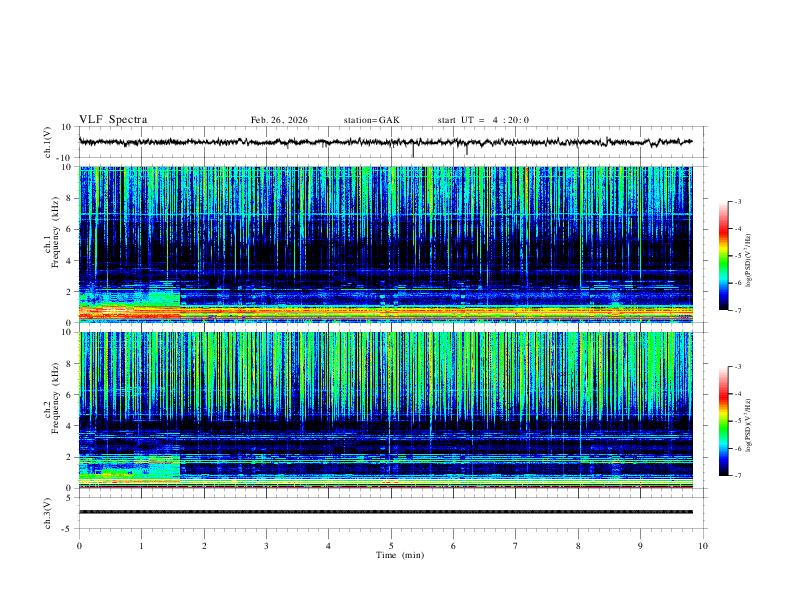Image resolution: width=792 pixels, height=612 pixels.
Task: Click the time axis tick label '2'
Action: [x=204, y=546]
